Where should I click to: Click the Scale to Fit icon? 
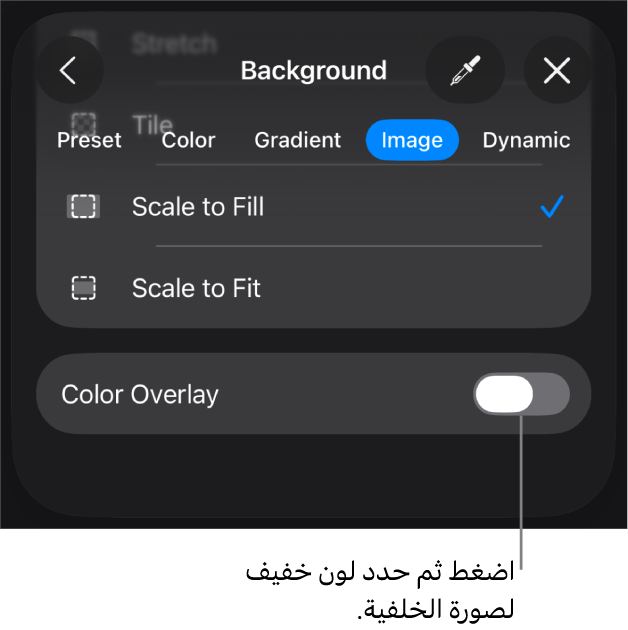84,289
